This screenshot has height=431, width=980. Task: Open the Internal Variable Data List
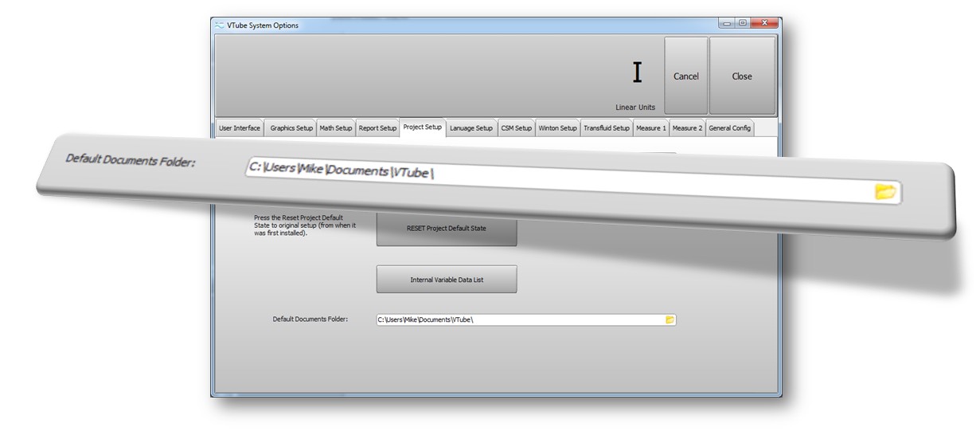click(x=446, y=280)
